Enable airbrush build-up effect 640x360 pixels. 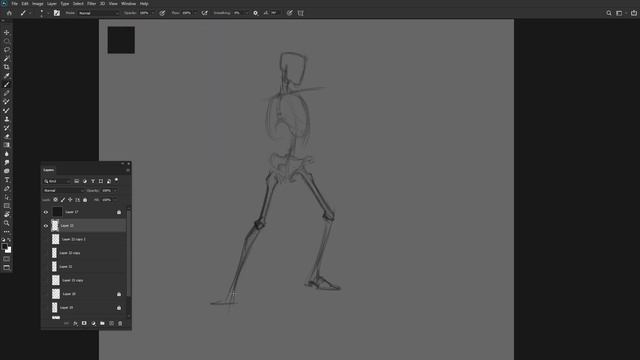point(204,13)
